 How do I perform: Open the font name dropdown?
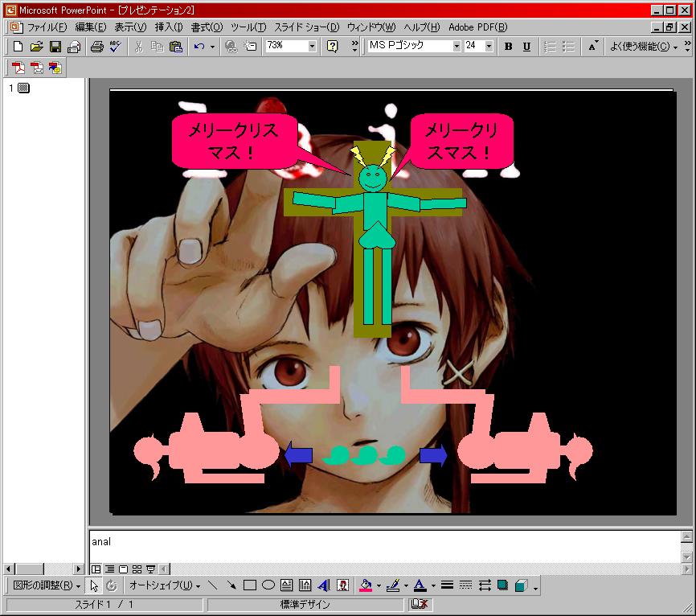point(456,47)
